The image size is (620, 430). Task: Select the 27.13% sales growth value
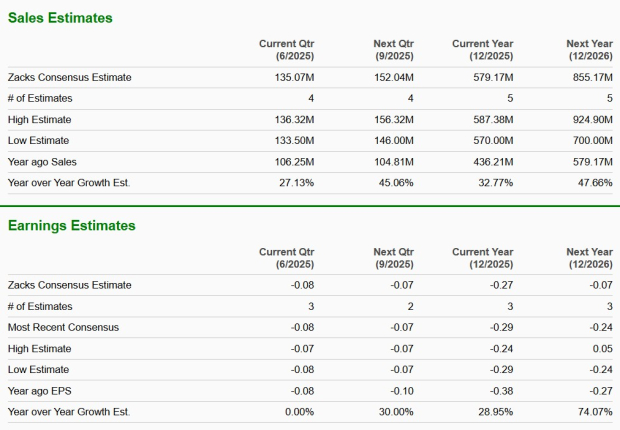tap(294, 182)
